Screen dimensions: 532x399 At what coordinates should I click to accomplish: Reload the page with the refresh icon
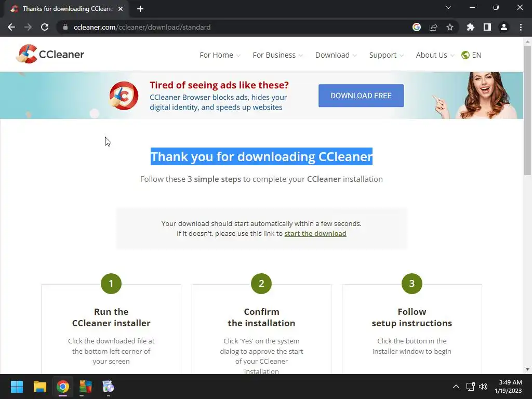point(45,27)
